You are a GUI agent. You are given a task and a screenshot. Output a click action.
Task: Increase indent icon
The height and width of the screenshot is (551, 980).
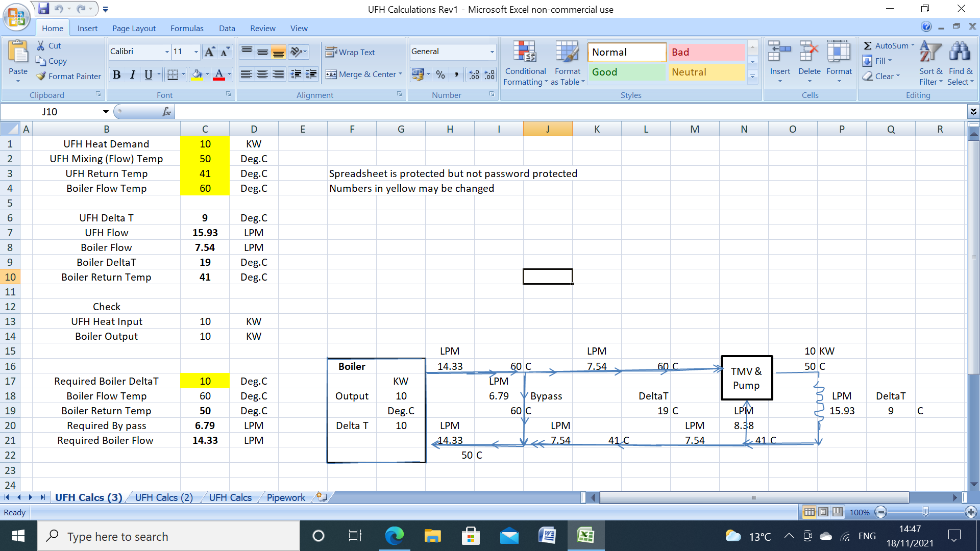(311, 74)
